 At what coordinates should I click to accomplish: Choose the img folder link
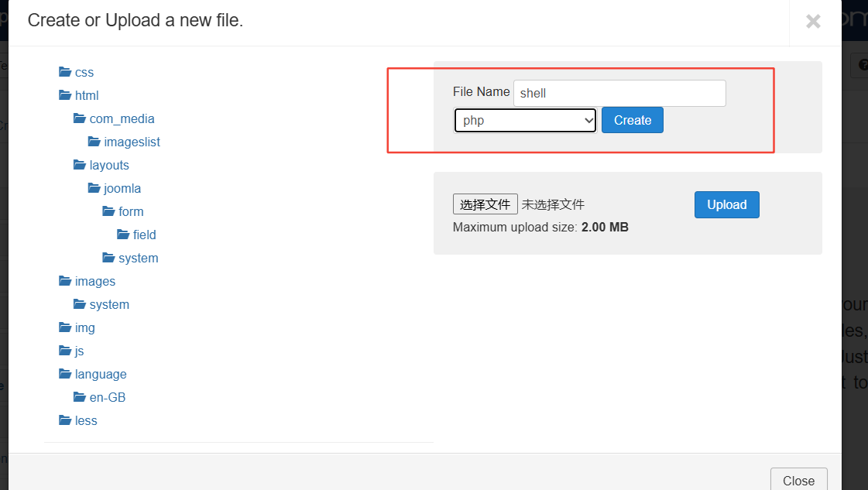(84, 328)
